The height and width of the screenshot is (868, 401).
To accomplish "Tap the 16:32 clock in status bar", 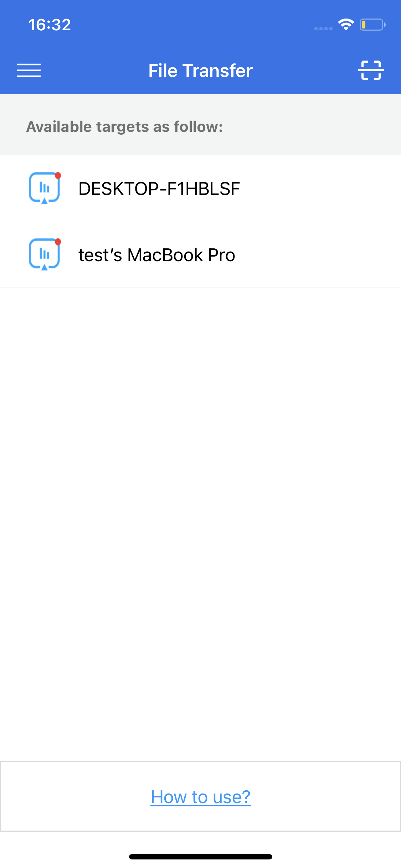I will click(x=50, y=25).
